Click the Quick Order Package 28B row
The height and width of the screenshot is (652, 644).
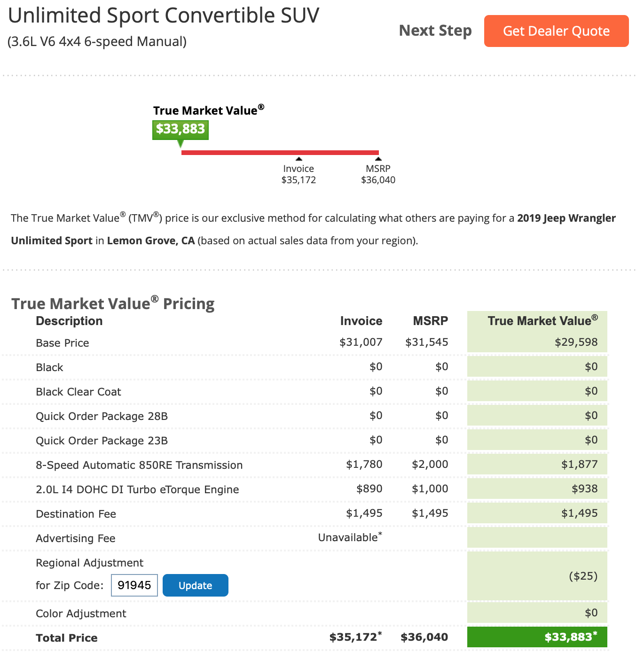pos(305,416)
